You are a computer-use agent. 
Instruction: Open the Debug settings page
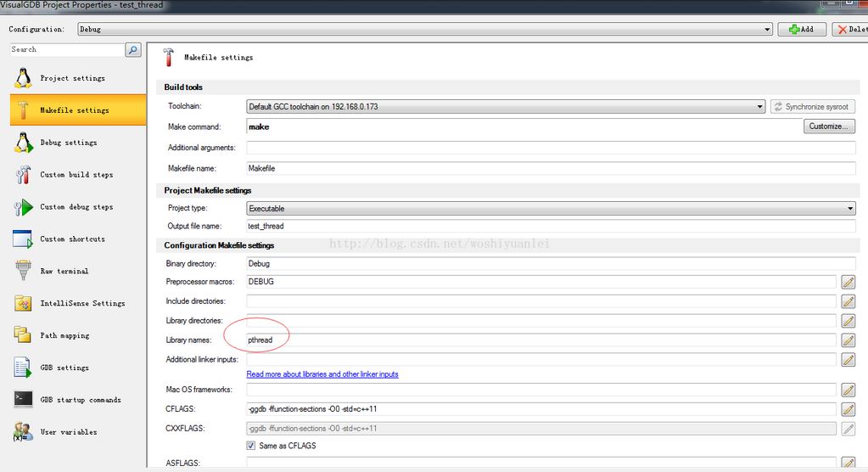point(68,143)
